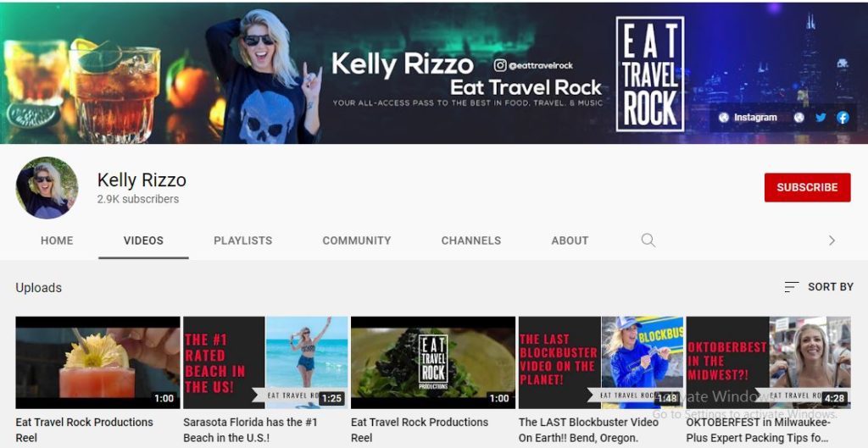This screenshot has height=448, width=868.
Task: Click the Eat Travel Rock banner logo
Action: coord(650,75)
